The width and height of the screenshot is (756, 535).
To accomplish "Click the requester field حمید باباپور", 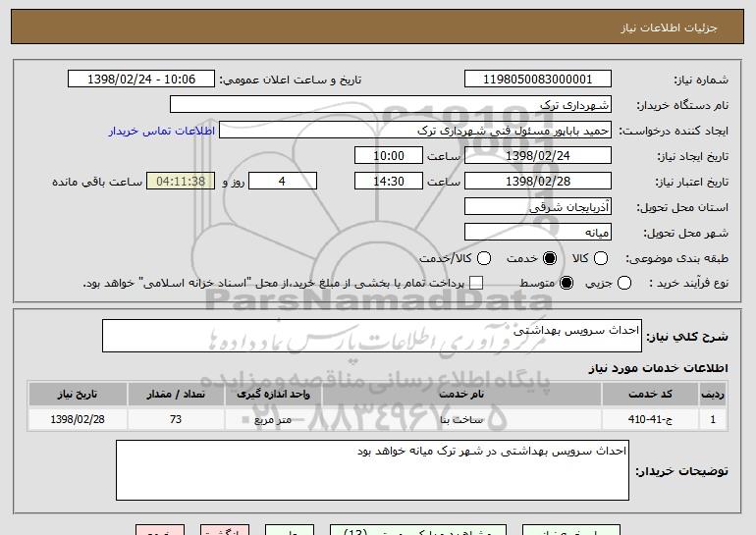I will pos(415,131).
